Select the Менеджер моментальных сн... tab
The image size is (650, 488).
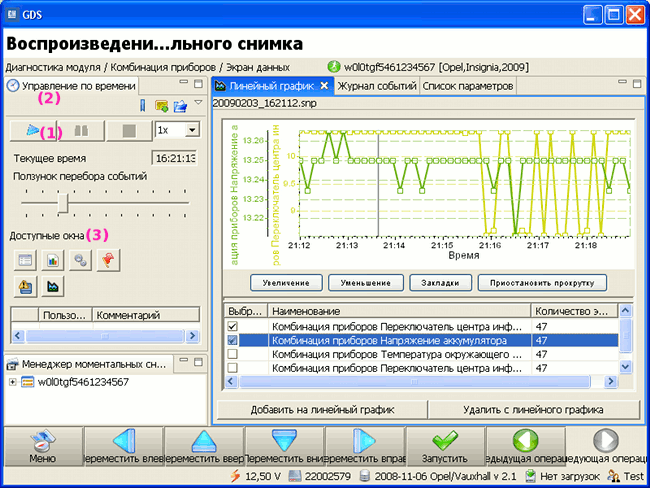pos(88,364)
